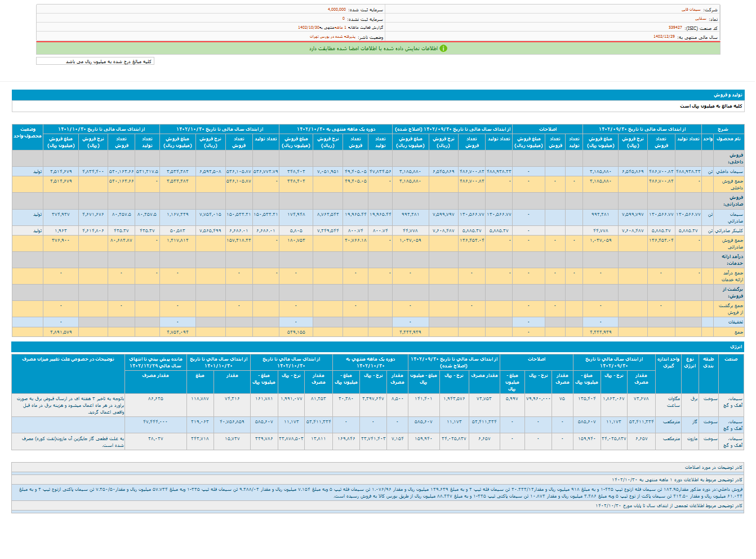Viewport: 756px width, 559px height.
Task: Click the 'اصلاحات' header in production table
Action: [548, 129]
